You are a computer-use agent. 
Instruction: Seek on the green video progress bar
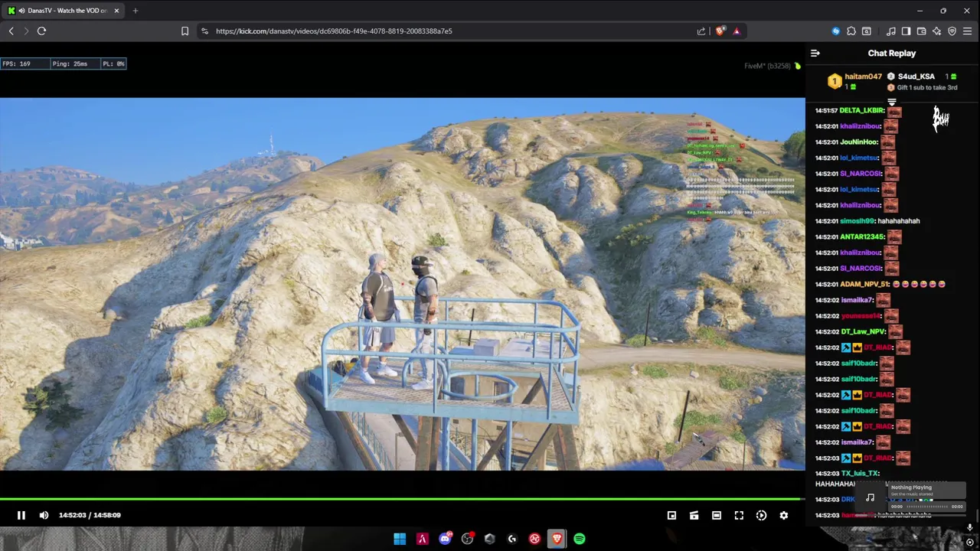tap(402, 499)
